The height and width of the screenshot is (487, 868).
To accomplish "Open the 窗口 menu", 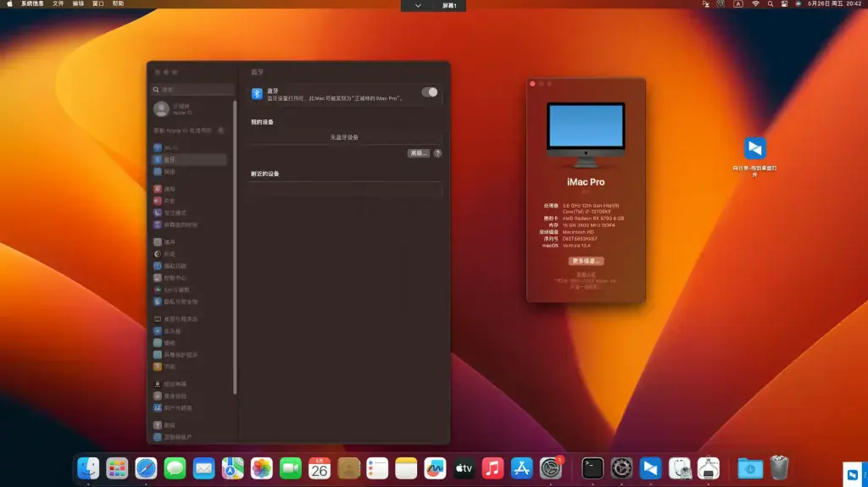I will (98, 4).
